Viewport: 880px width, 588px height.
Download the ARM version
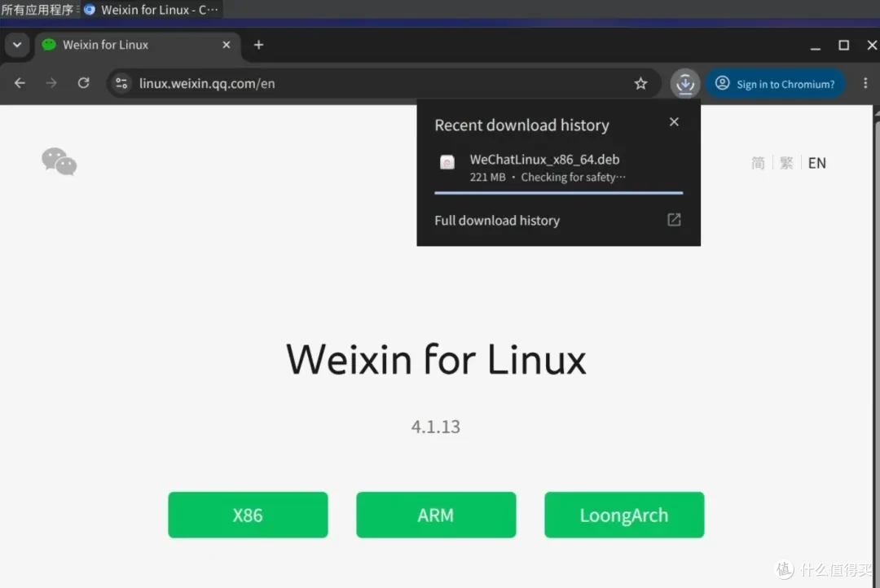[x=436, y=515]
